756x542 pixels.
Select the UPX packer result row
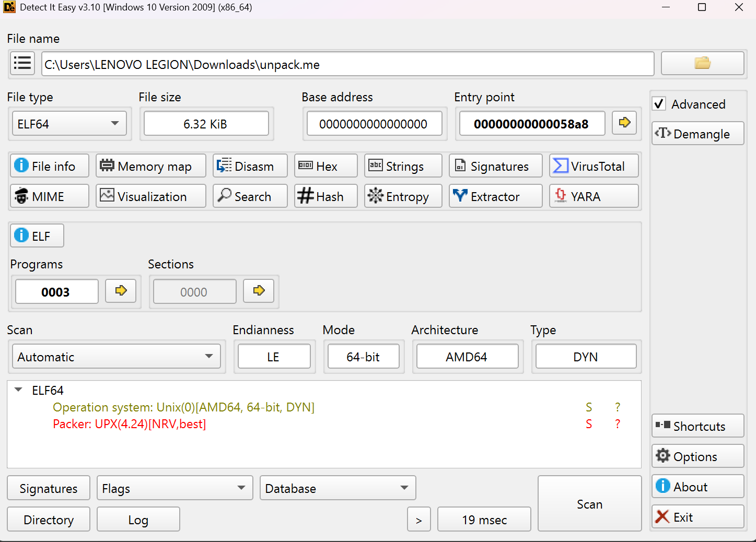coord(130,424)
